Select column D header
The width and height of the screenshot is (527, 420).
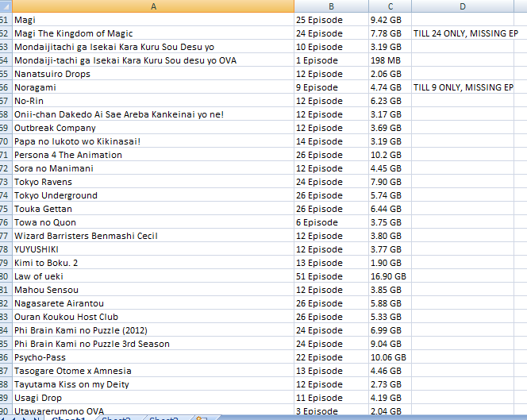pos(463,6)
